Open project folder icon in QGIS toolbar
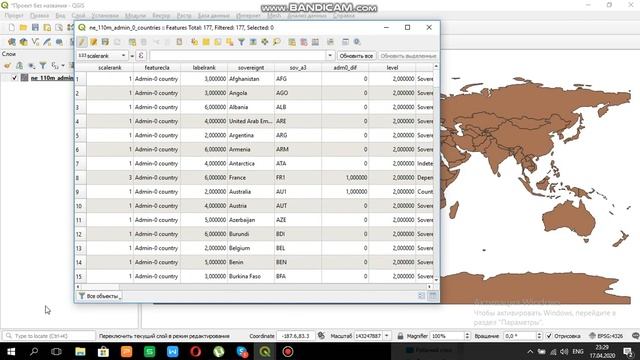 (23, 27)
